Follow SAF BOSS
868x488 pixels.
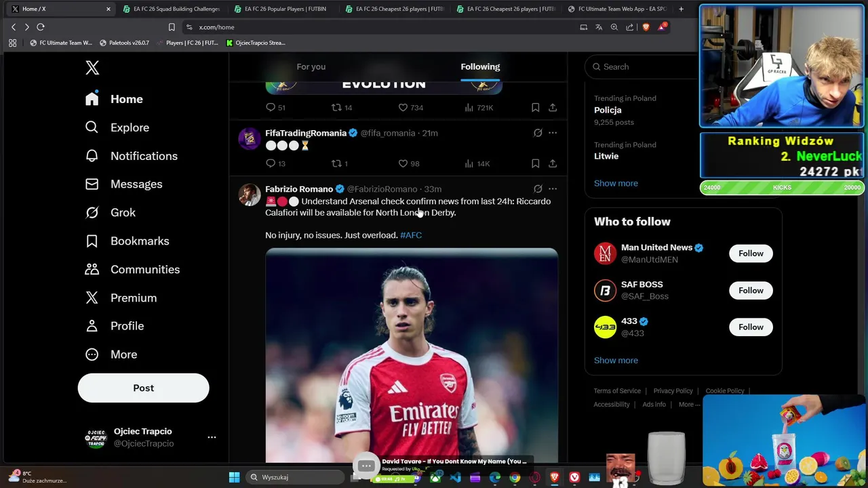[x=751, y=290]
